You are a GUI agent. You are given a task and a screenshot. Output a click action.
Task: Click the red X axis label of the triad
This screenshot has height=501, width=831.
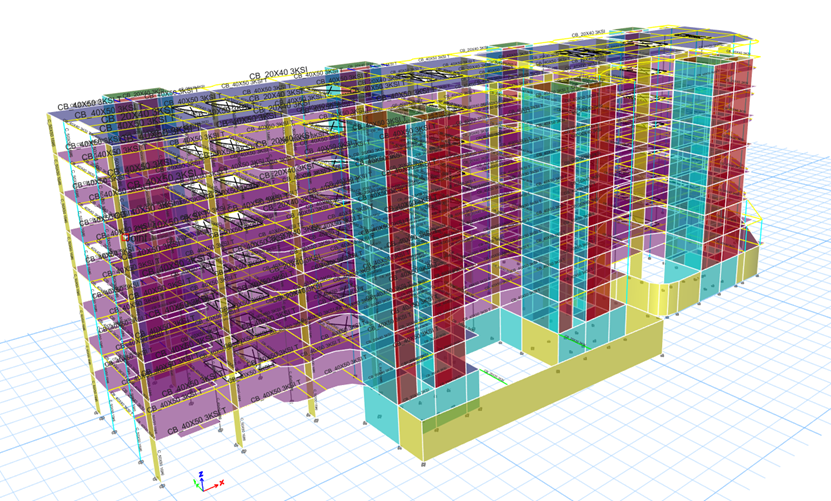[x=222, y=482]
